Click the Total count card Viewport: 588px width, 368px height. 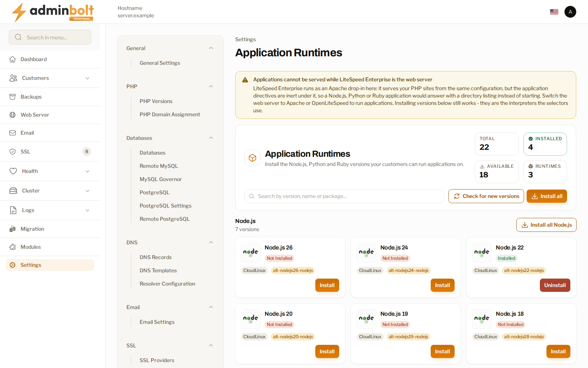pyautogui.click(x=497, y=144)
